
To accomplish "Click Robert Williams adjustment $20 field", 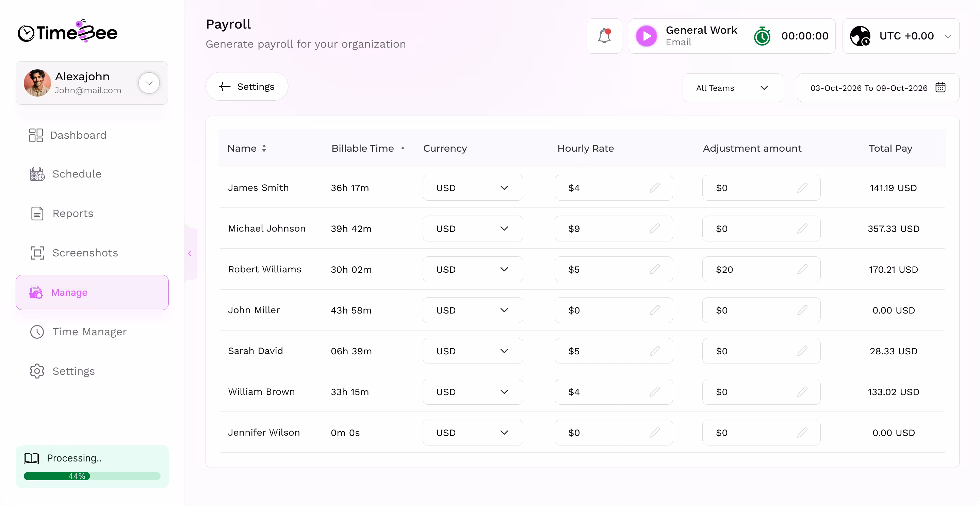I will click(761, 269).
